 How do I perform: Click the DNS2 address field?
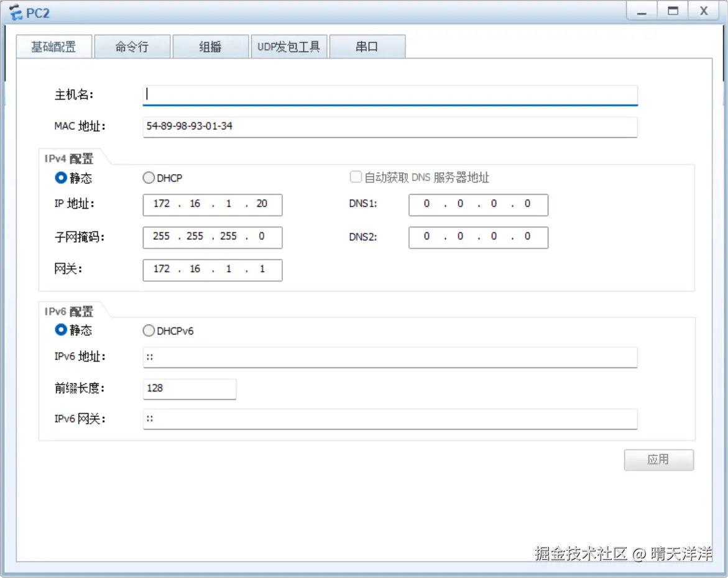click(x=478, y=237)
